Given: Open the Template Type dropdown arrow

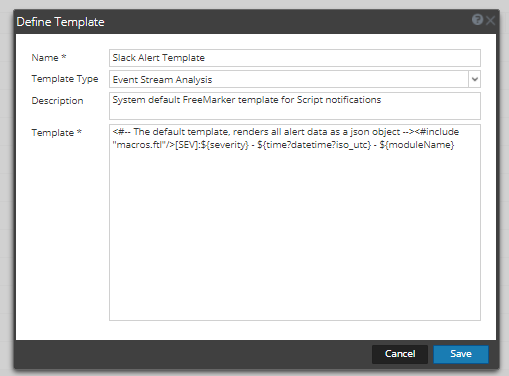Looking at the screenshot, I should [474, 79].
